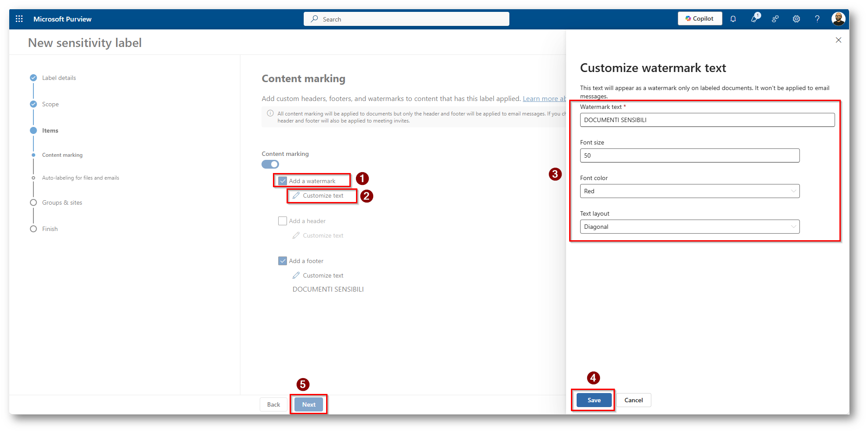Open the Learn more link
The width and height of the screenshot is (868, 433).
[x=544, y=99]
